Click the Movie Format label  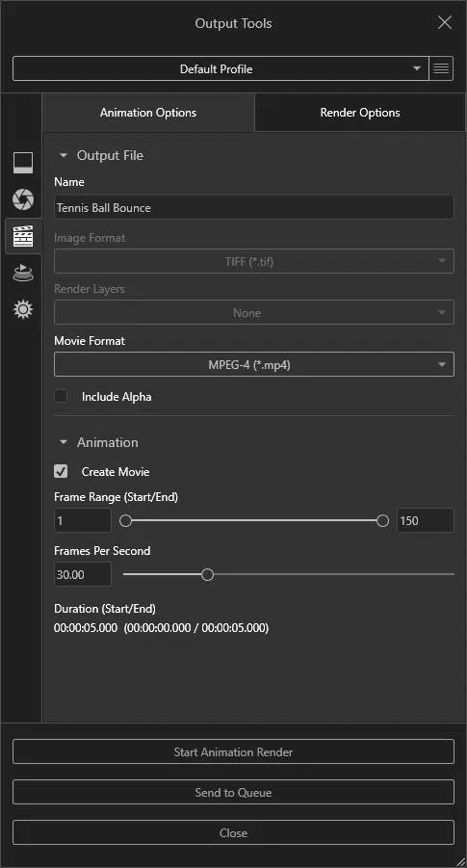click(x=90, y=340)
